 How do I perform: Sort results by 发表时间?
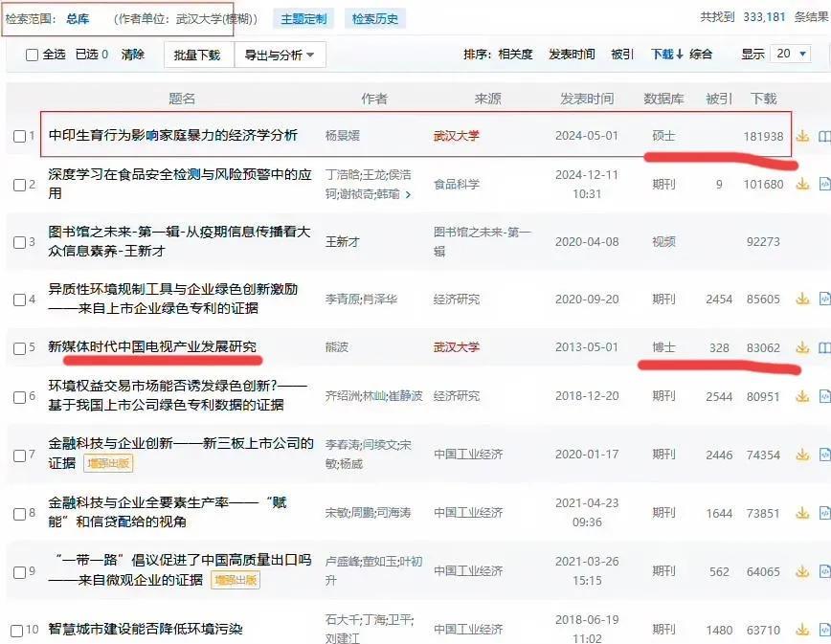coord(572,54)
